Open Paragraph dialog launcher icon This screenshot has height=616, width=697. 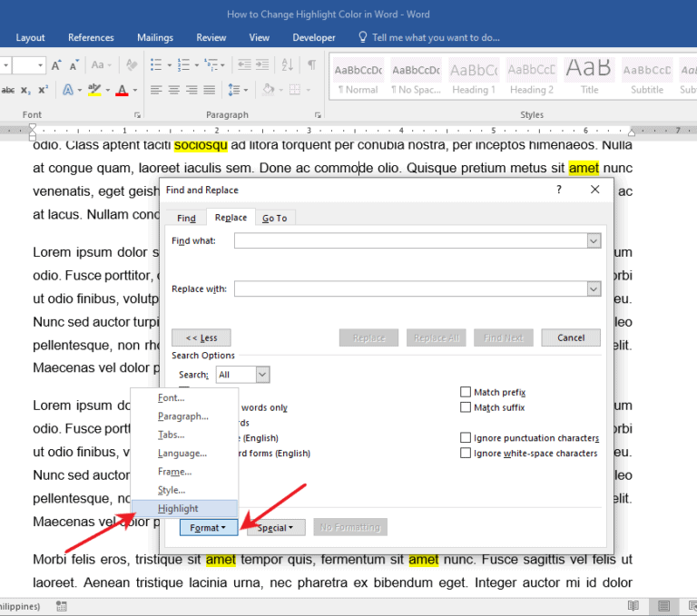point(318,115)
